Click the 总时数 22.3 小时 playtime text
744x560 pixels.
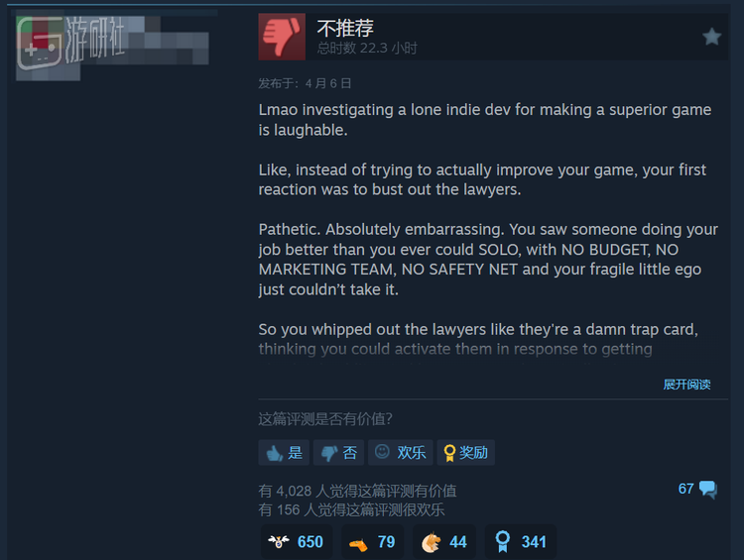367,48
